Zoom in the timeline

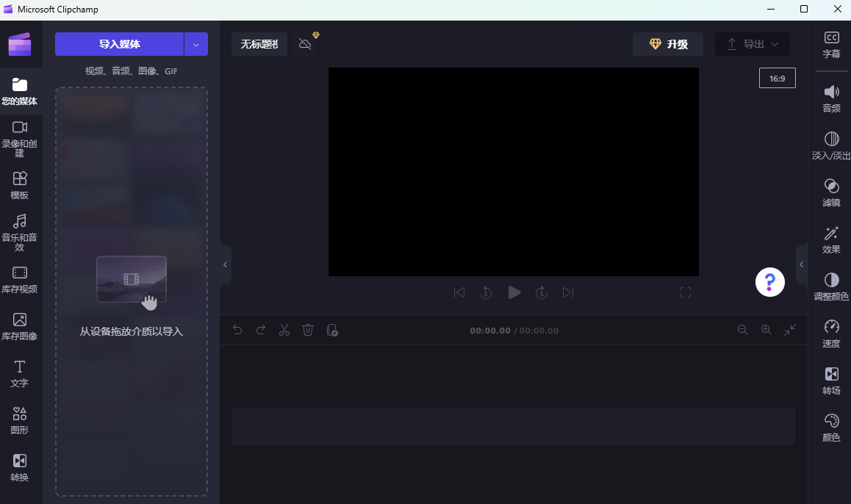tap(766, 330)
